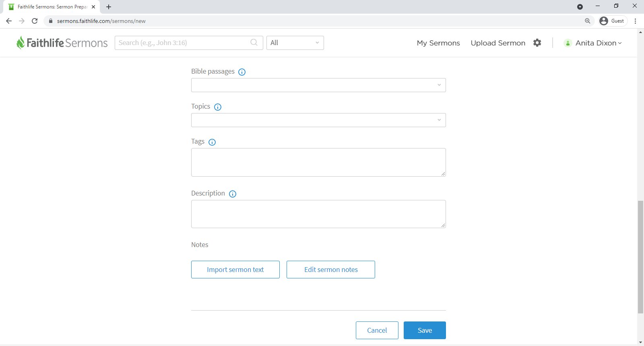Click the scrollbar down arrow
Screen dimensions: 644x346
click(640, 342)
